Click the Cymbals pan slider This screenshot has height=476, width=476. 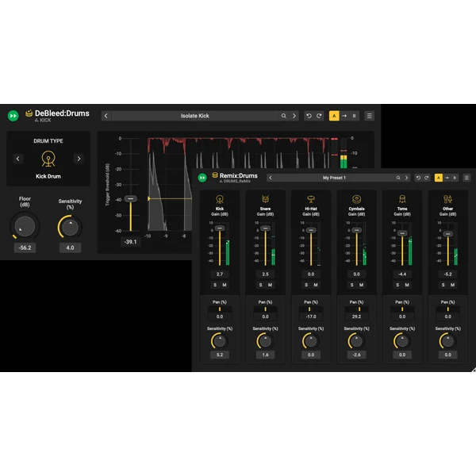click(356, 309)
